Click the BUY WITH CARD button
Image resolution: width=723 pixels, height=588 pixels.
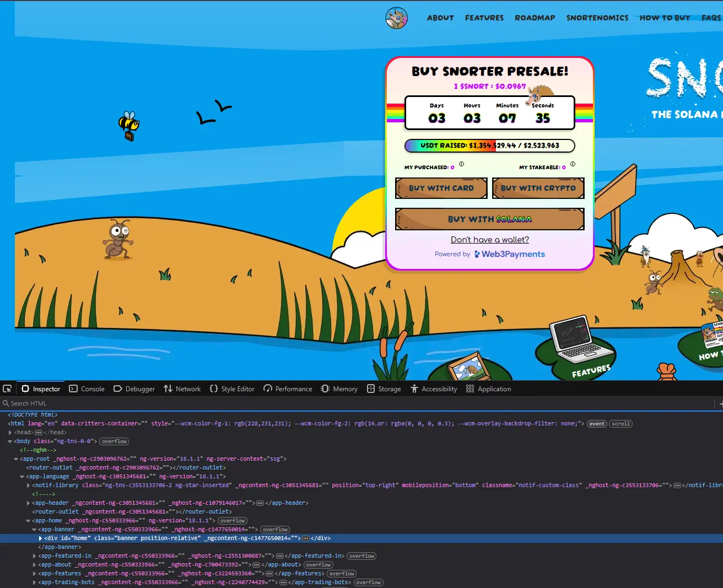coord(441,188)
